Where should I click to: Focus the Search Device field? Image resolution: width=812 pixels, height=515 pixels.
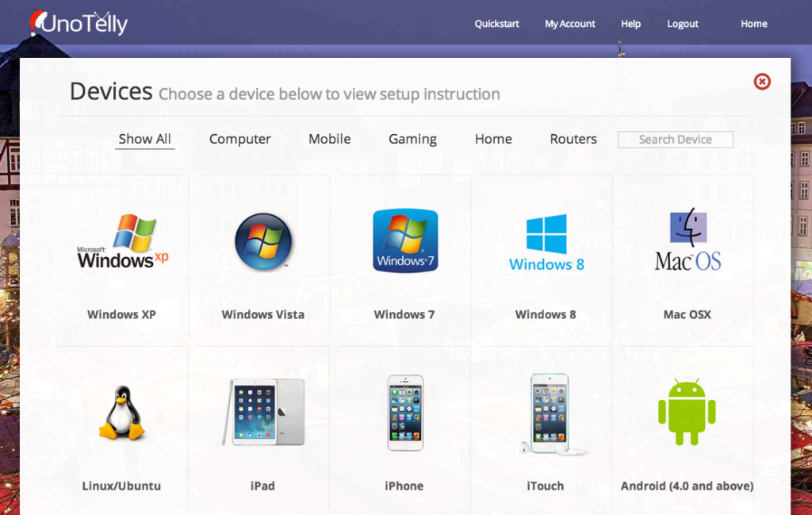coord(676,140)
